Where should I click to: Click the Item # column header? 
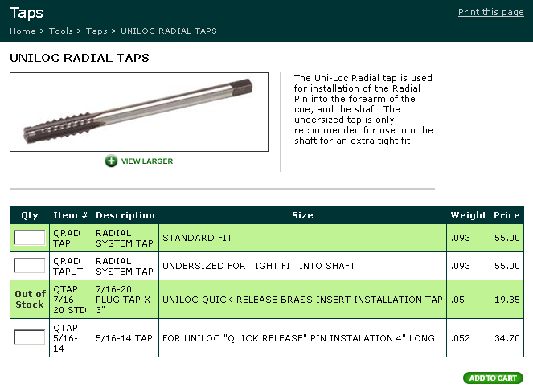click(71, 215)
